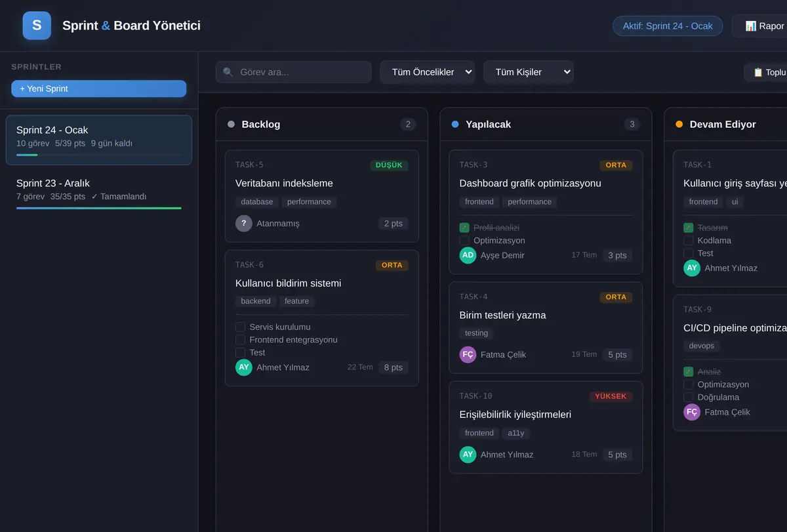This screenshot has width=787, height=532.
Task: Click the testing tag on TASK-4
Action: click(x=477, y=333)
